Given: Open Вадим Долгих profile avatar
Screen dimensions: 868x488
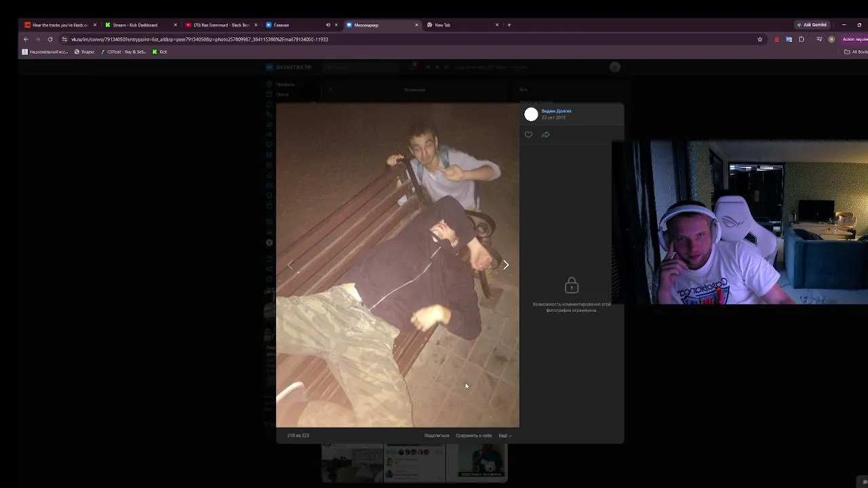Looking at the screenshot, I should click(531, 115).
